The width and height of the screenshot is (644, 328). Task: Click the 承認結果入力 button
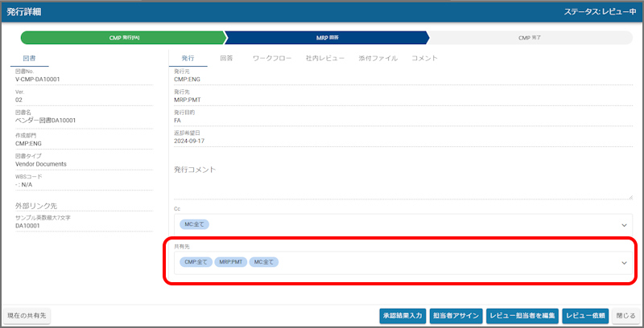(402, 316)
